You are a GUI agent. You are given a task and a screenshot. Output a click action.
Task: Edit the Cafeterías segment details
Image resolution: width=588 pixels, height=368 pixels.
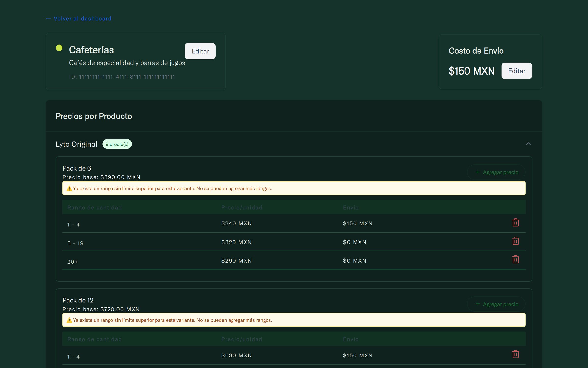tap(200, 51)
